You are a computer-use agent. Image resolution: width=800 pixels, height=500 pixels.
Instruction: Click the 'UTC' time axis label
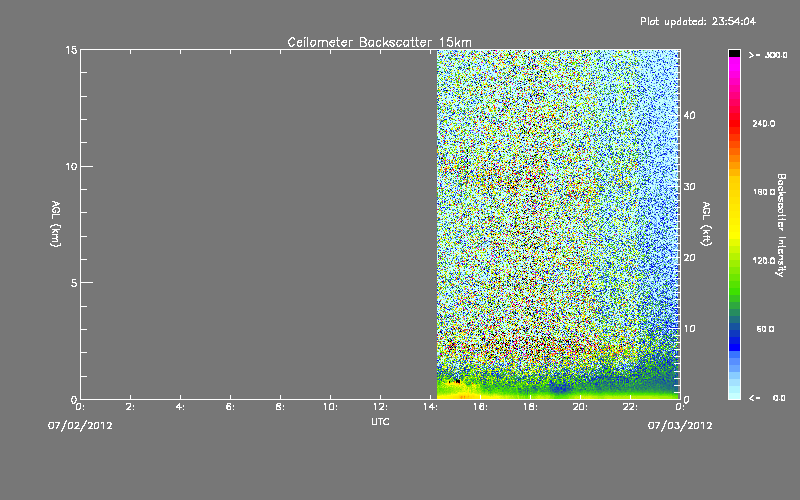tap(380, 421)
